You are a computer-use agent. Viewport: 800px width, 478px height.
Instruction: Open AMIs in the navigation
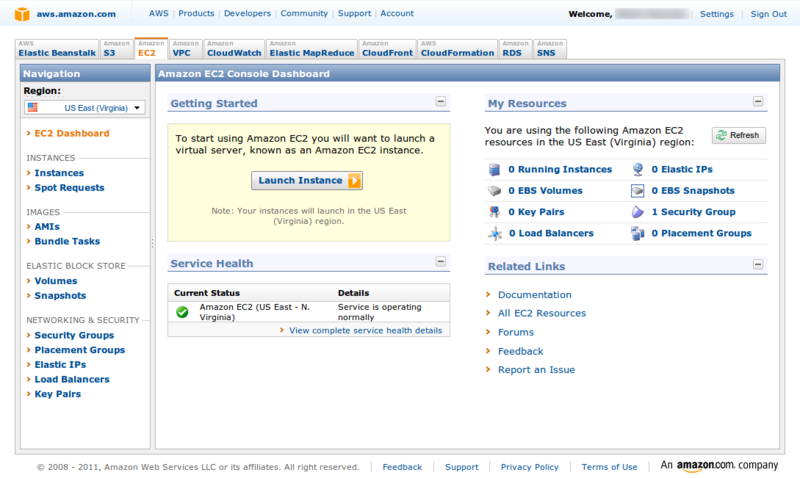point(47,227)
